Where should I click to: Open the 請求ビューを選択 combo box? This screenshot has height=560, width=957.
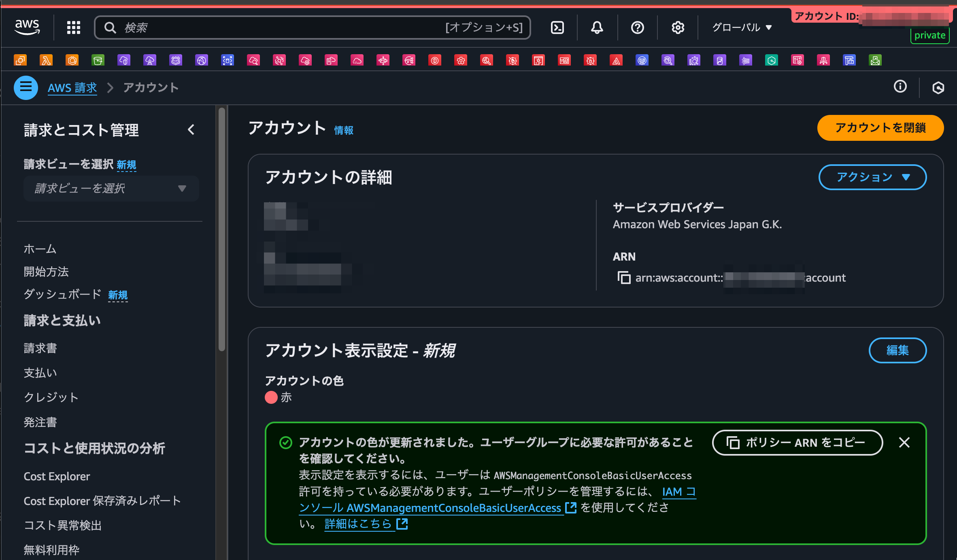pyautogui.click(x=111, y=189)
